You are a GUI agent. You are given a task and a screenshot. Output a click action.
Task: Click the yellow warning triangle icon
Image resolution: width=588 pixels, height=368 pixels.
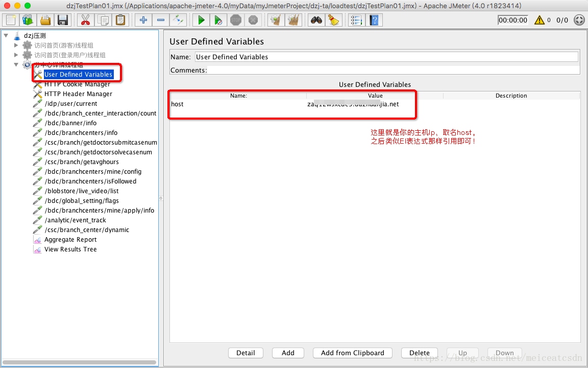click(x=539, y=20)
